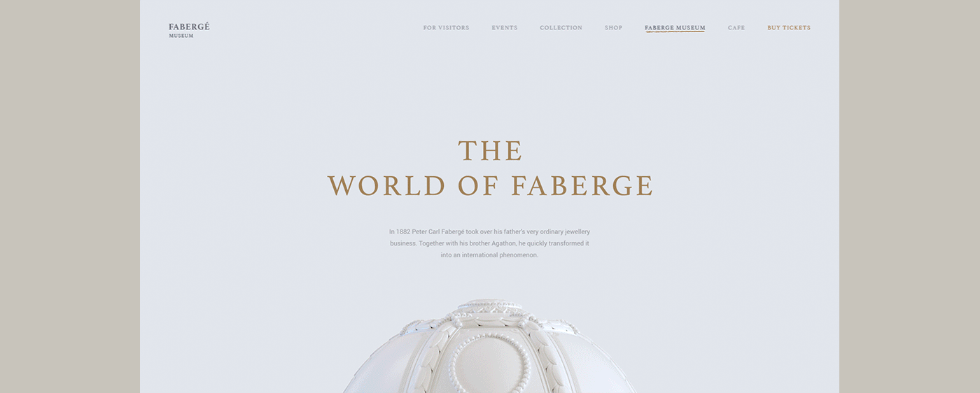Image resolution: width=980 pixels, height=393 pixels.
Task: Click the word WORLD in the headline
Action: pyautogui.click(x=386, y=185)
